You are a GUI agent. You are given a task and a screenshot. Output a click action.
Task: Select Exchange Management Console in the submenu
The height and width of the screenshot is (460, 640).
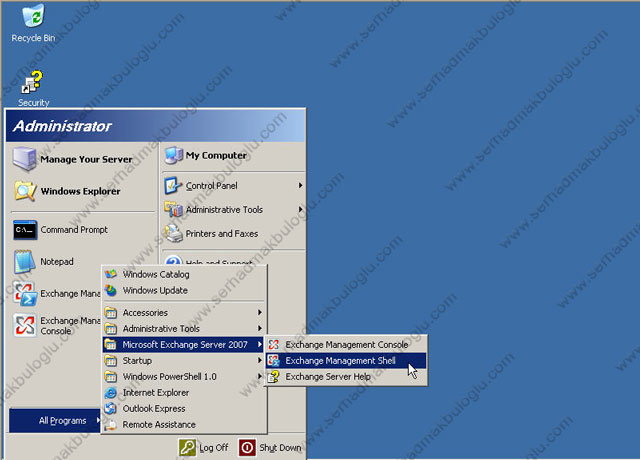(x=346, y=344)
